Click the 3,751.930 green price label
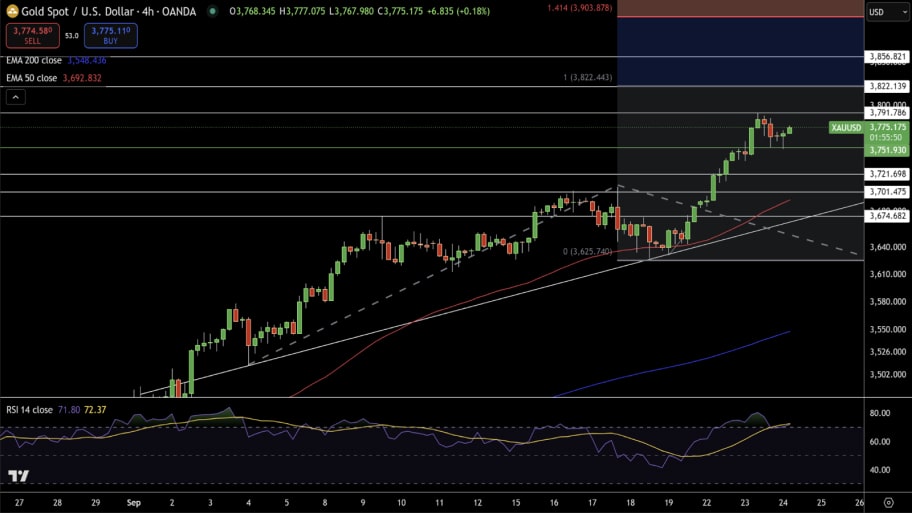This screenshot has width=912, height=513. 887,150
